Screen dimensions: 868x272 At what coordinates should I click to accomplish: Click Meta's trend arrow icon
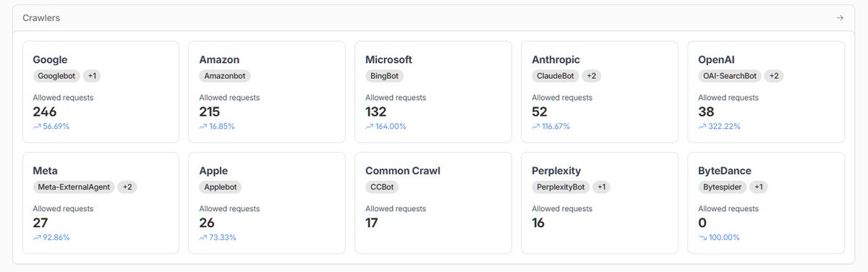(x=37, y=237)
